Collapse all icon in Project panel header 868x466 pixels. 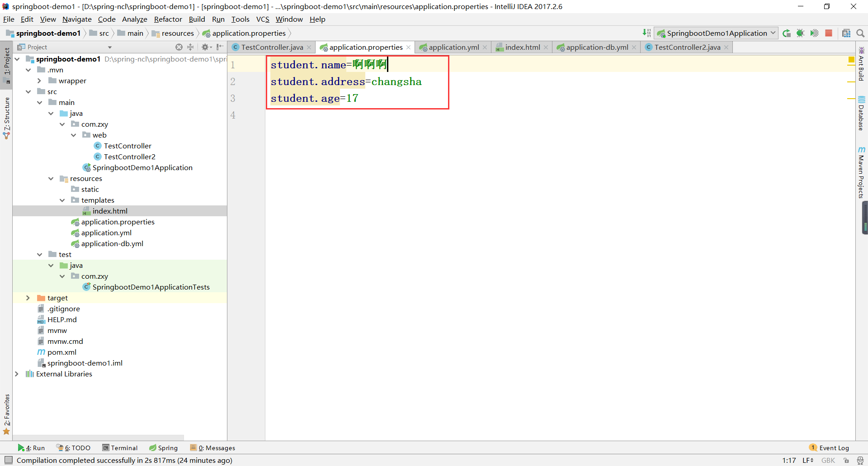pos(190,47)
